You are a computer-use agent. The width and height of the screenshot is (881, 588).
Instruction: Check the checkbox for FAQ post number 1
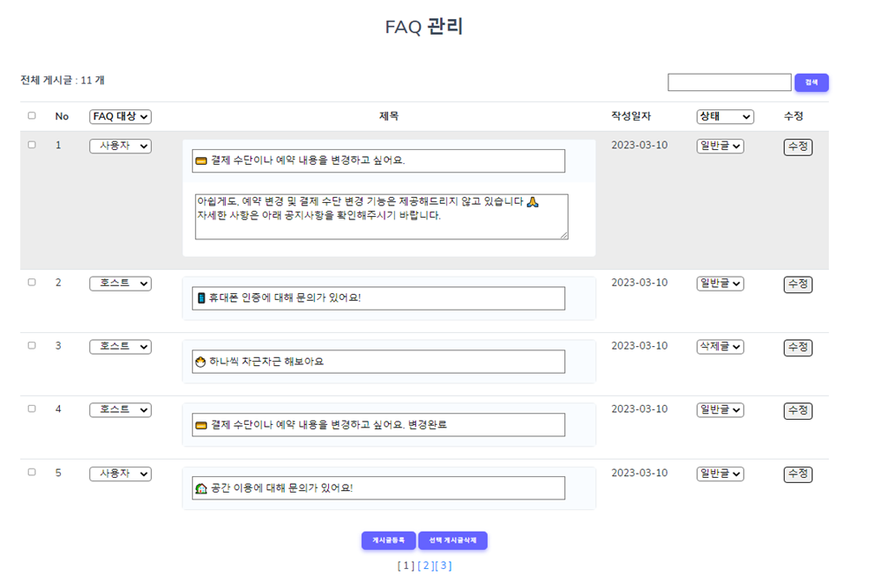pos(31,145)
